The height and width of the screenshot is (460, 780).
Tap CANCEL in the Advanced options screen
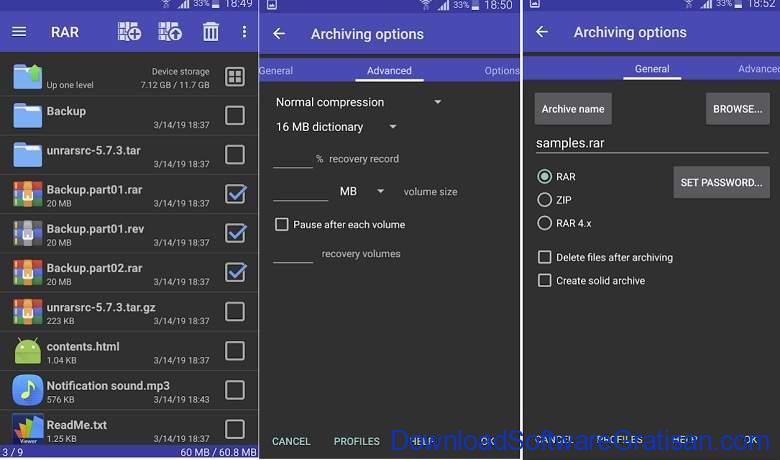pyautogui.click(x=291, y=441)
